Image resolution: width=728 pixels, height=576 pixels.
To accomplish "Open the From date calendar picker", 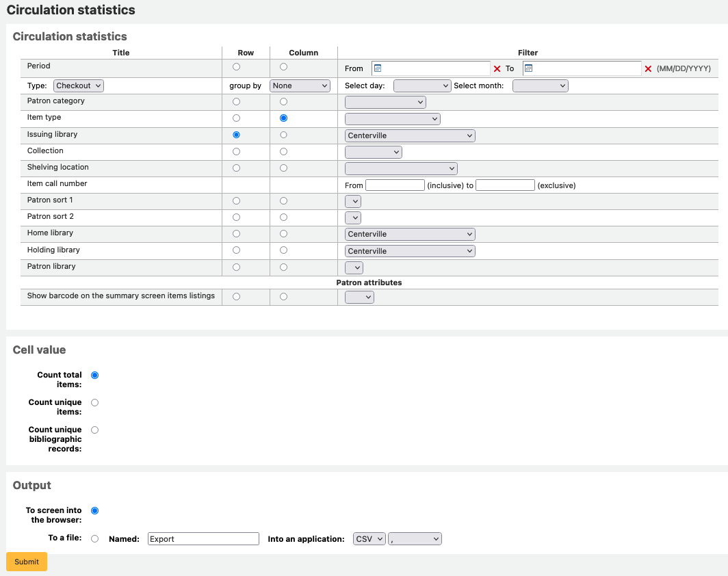I will [x=377, y=68].
